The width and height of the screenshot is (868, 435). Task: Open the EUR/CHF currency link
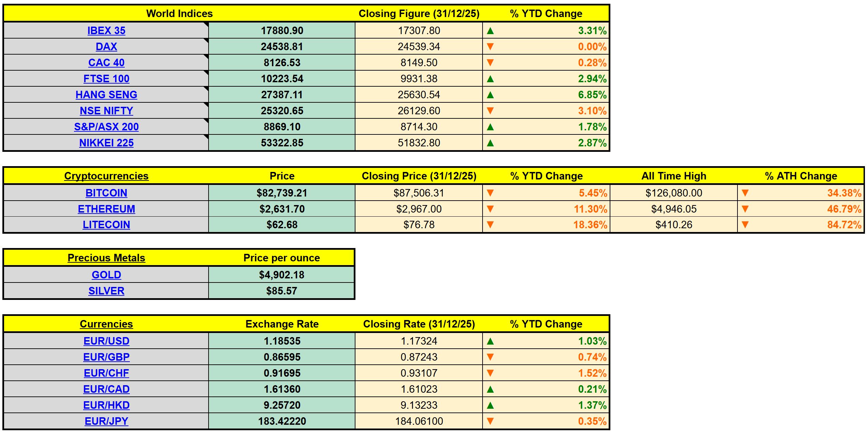point(106,373)
